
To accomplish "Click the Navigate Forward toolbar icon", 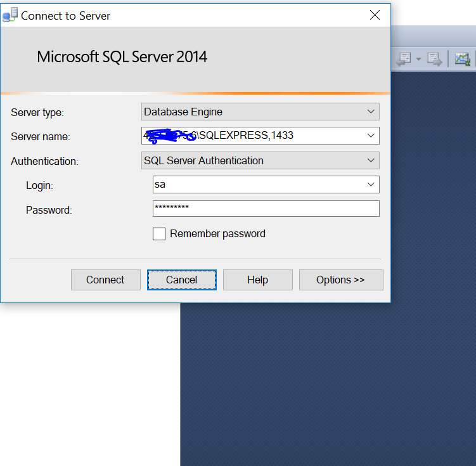I will [434, 59].
